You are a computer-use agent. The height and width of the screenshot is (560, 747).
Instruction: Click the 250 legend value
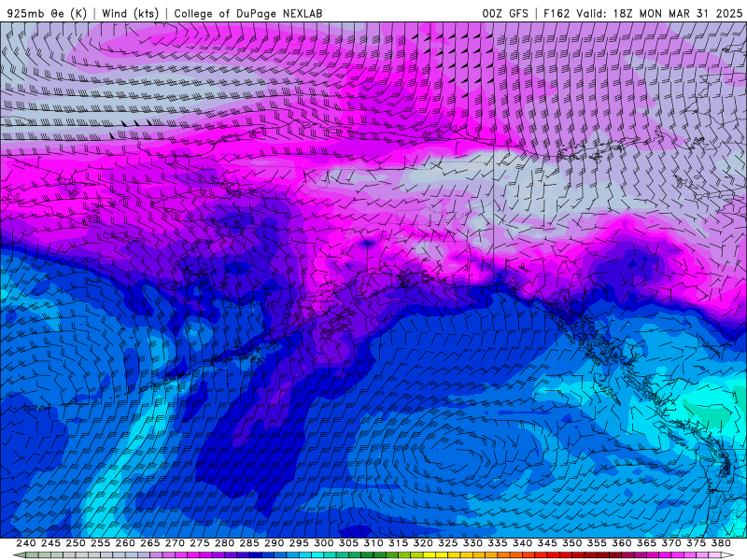76,543
